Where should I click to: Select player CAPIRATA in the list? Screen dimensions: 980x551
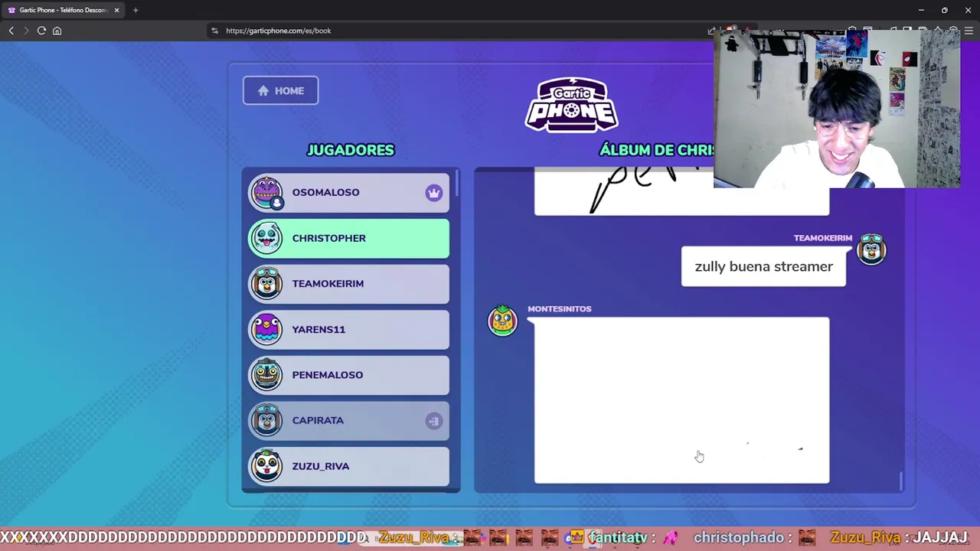348,420
